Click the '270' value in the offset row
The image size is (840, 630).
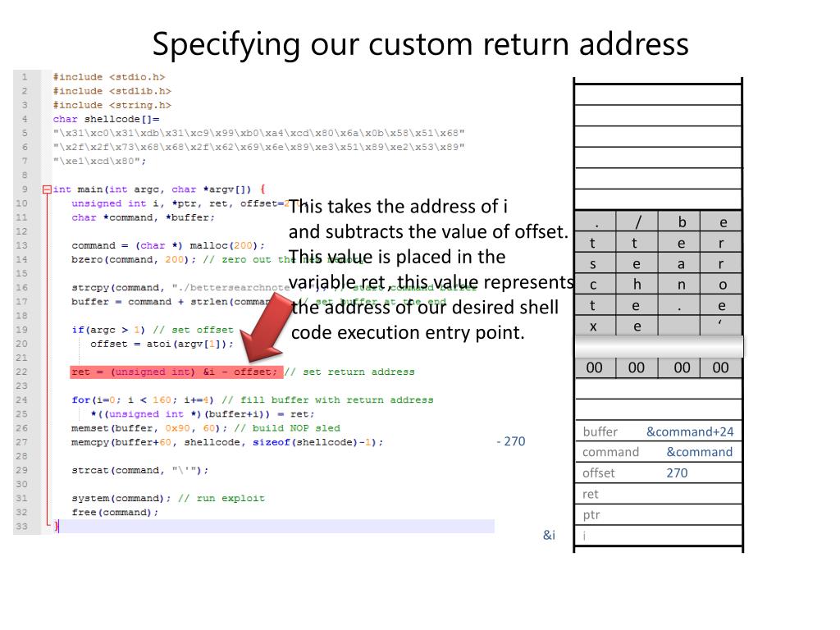tap(677, 473)
